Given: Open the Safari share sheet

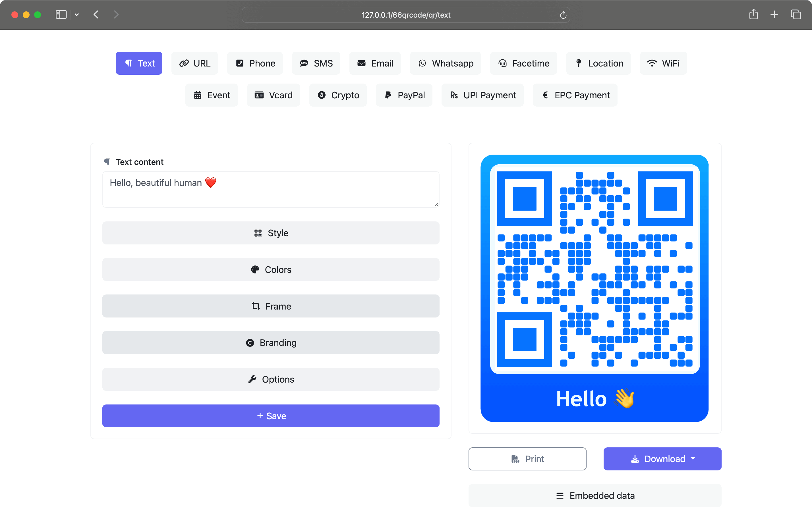Looking at the screenshot, I should pos(753,14).
